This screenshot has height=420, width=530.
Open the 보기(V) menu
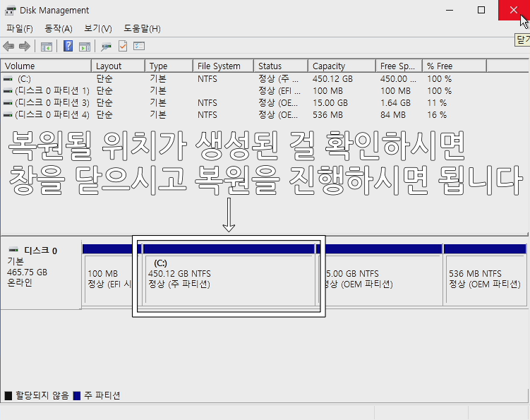coord(97,28)
